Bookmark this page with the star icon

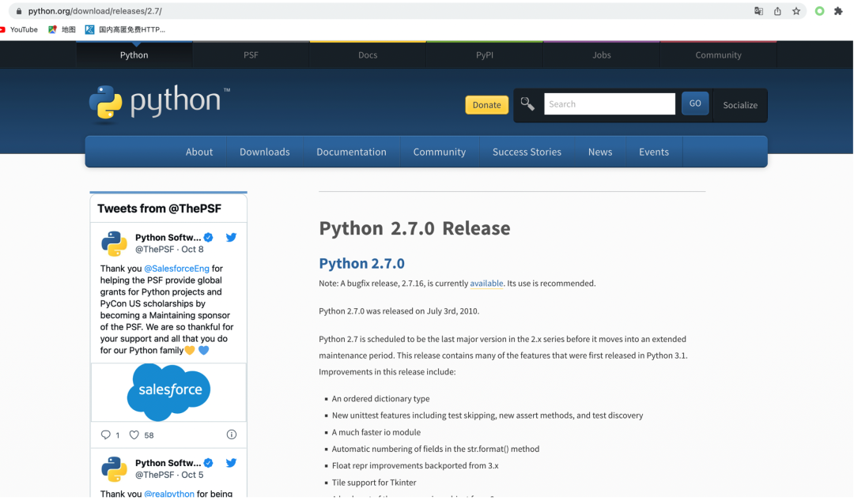pyautogui.click(x=796, y=11)
